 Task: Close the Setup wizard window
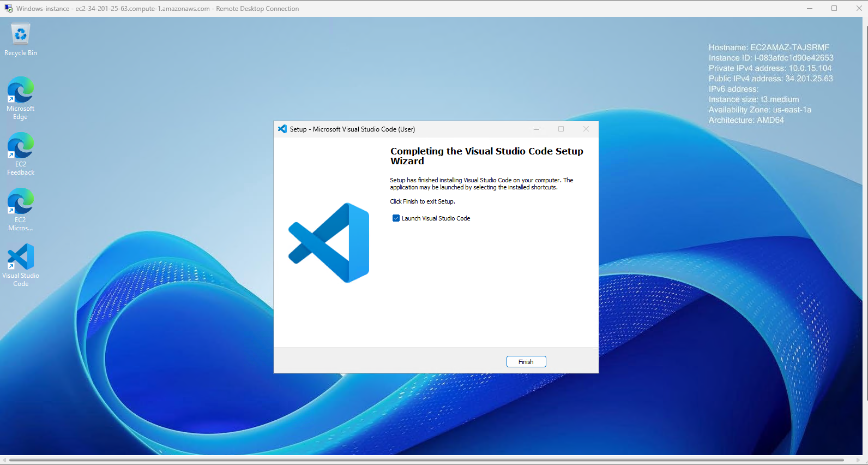point(586,129)
